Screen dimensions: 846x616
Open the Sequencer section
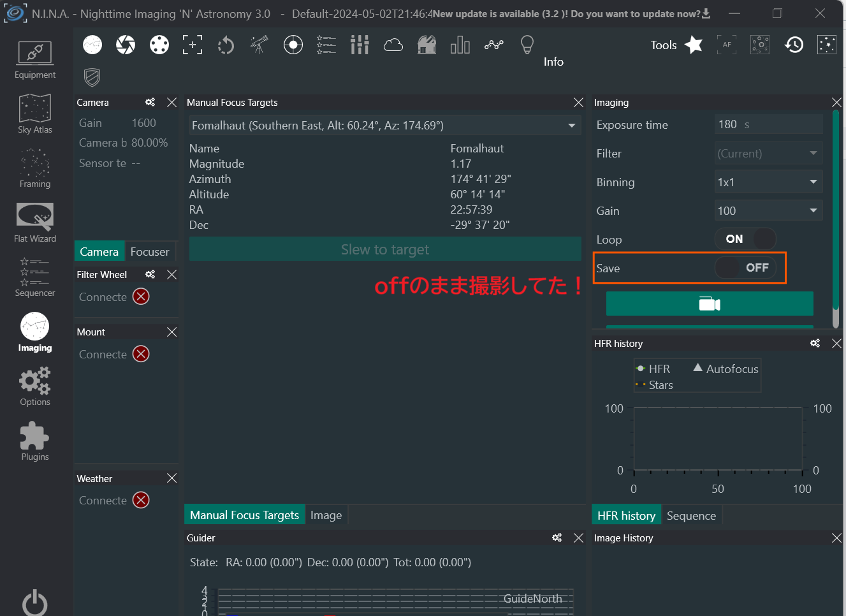coord(35,277)
